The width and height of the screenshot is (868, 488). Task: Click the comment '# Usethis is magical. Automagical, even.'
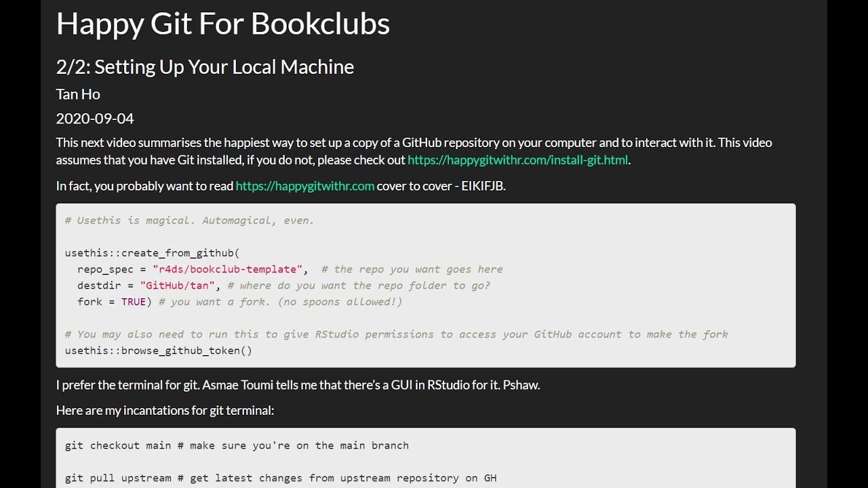click(189, 220)
